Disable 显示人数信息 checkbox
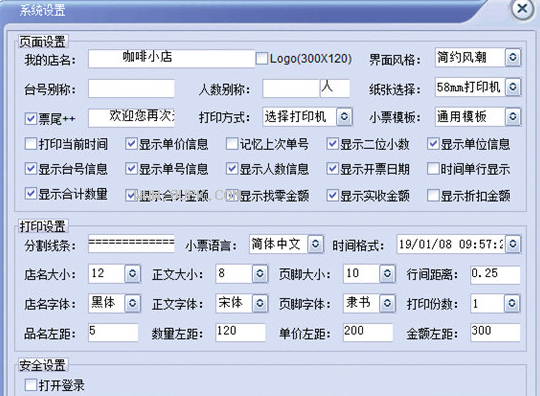540x396 pixels. click(x=232, y=169)
